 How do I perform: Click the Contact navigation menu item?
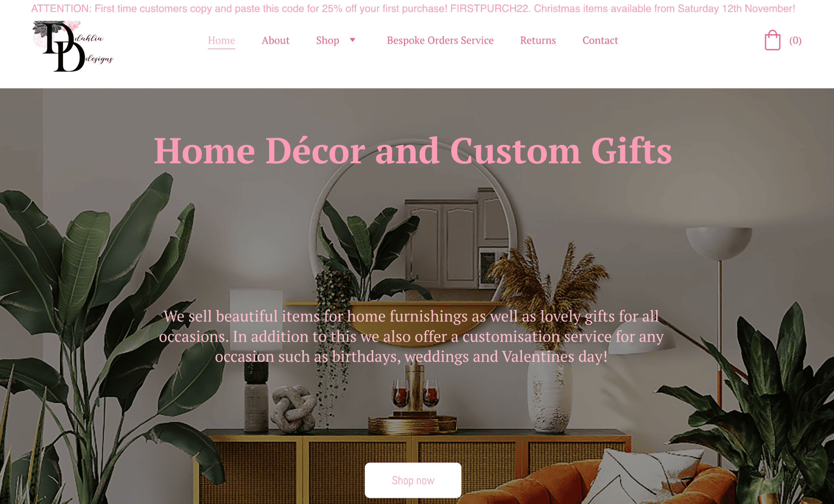(601, 40)
